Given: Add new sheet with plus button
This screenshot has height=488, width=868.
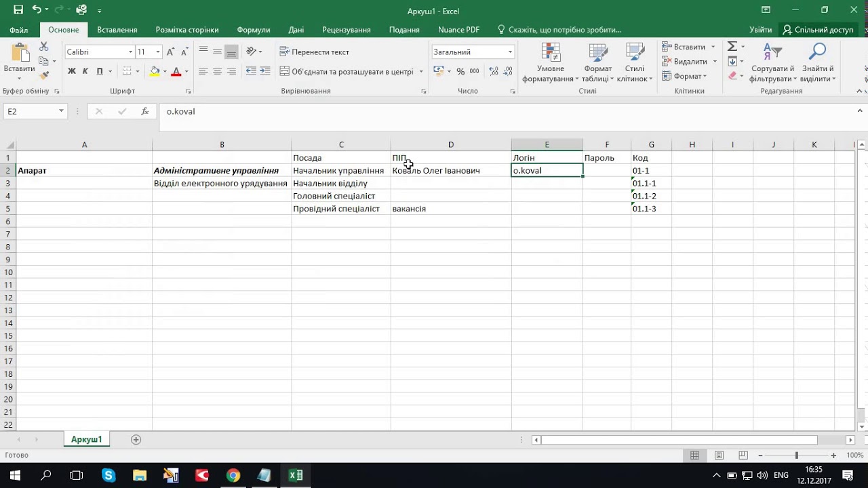Looking at the screenshot, I should click(136, 440).
